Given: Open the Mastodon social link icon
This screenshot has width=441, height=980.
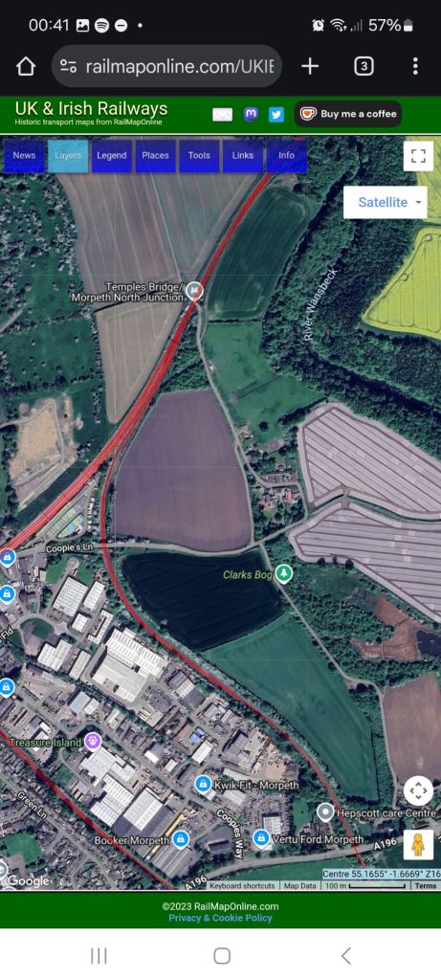Looking at the screenshot, I should pyautogui.click(x=251, y=114).
